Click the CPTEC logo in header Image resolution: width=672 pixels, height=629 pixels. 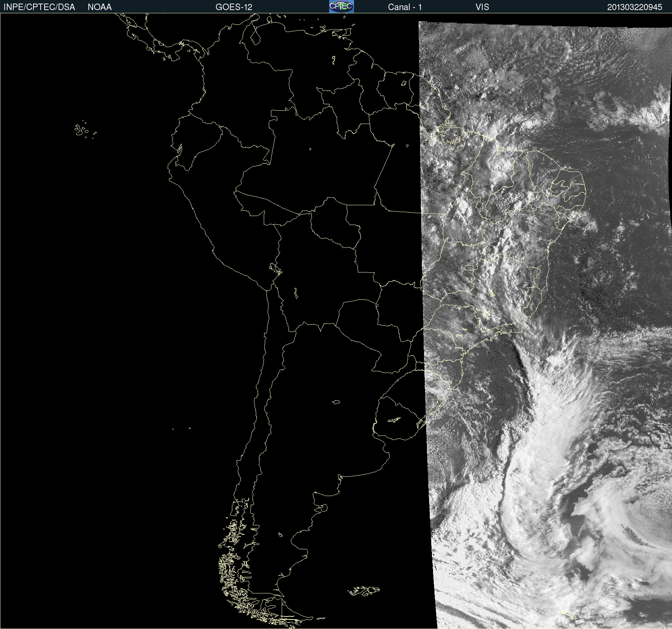(x=341, y=6)
